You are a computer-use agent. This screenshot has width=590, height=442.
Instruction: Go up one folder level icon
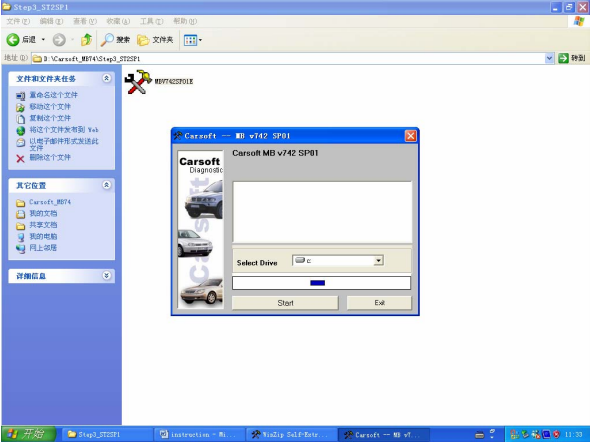tap(87, 39)
